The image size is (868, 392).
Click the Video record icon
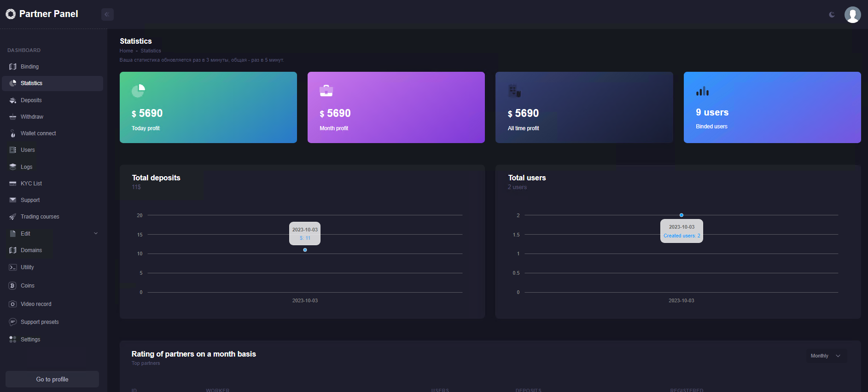(x=13, y=304)
